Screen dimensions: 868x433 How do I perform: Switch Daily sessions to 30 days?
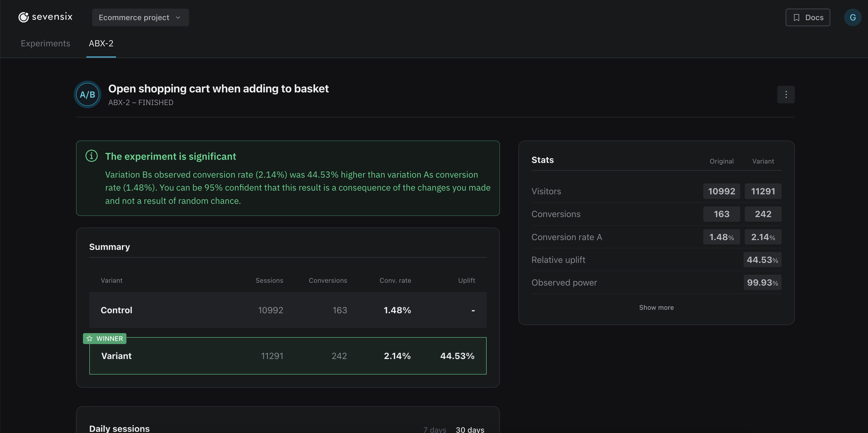pos(470,430)
